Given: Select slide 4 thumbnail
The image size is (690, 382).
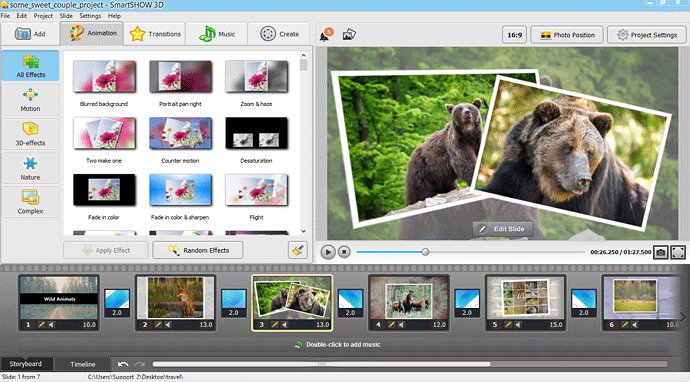Looking at the screenshot, I should [409, 303].
